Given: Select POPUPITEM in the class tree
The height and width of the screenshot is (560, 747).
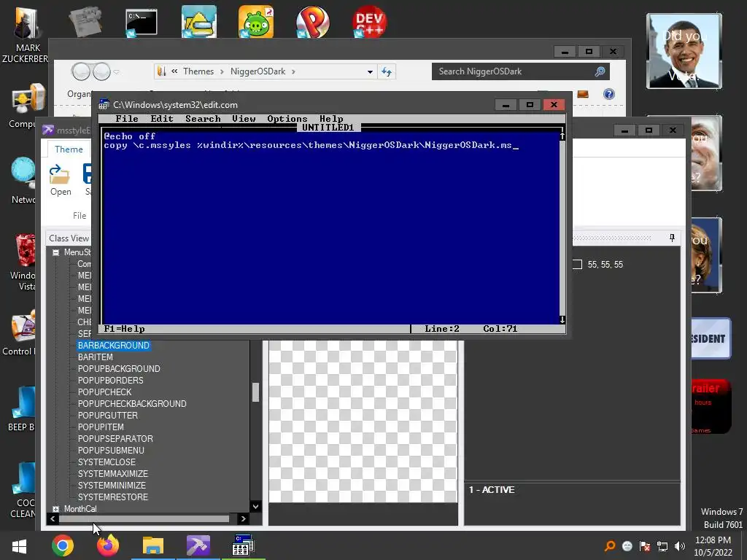Looking at the screenshot, I should 101,427.
